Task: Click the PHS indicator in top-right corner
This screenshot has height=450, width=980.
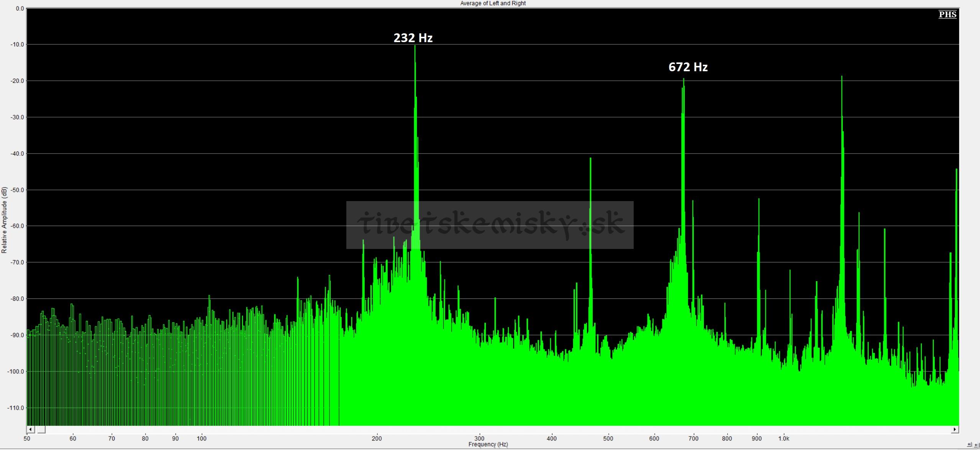Action: point(947,15)
